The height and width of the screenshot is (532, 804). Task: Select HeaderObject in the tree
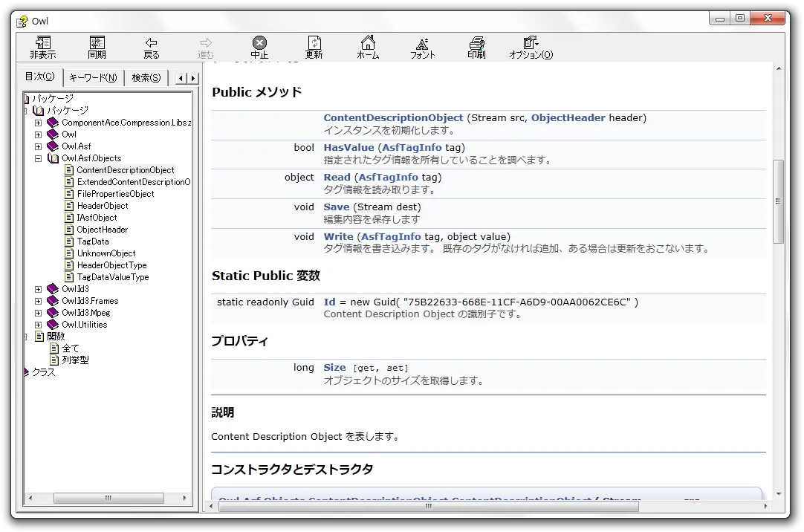pyautogui.click(x=103, y=206)
